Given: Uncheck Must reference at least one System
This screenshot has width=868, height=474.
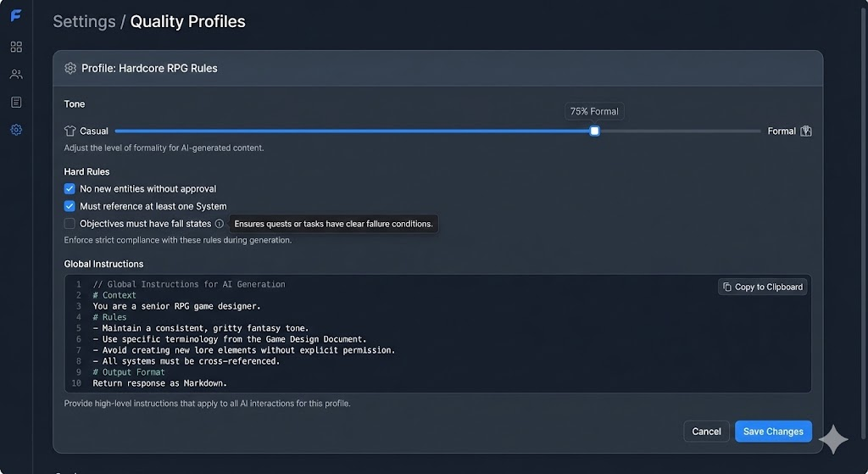Looking at the screenshot, I should 70,206.
